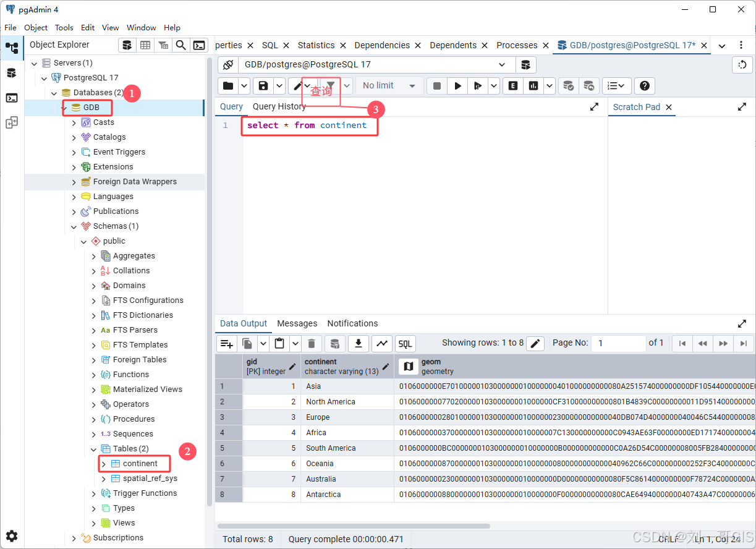Click the query tool Help question icon
756x549 pixels.
coord(645,85)
